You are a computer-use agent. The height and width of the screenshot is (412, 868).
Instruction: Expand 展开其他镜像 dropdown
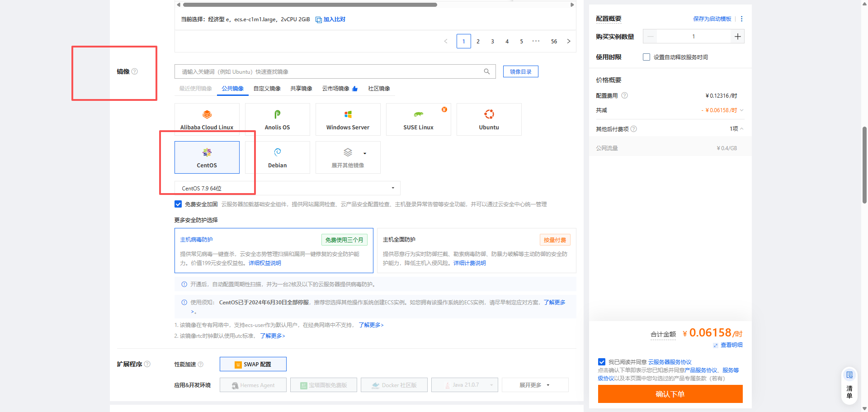click(x=348, y=157)
